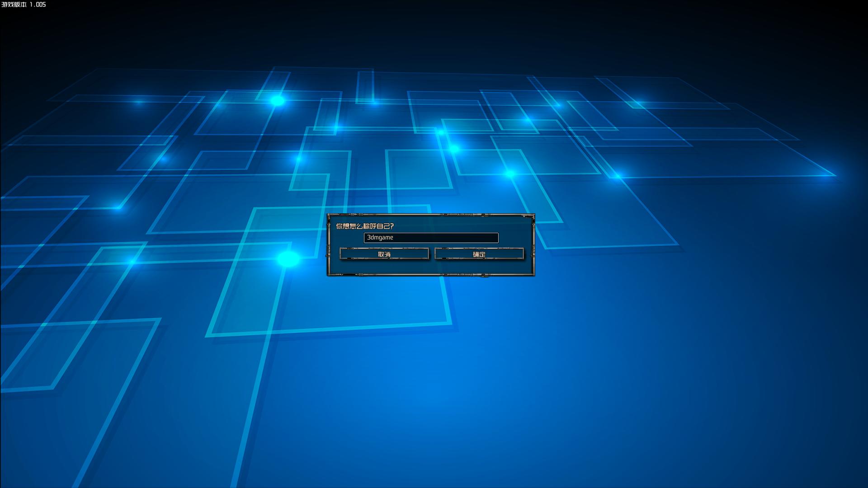Click the version number 1.005

[38, 5]
